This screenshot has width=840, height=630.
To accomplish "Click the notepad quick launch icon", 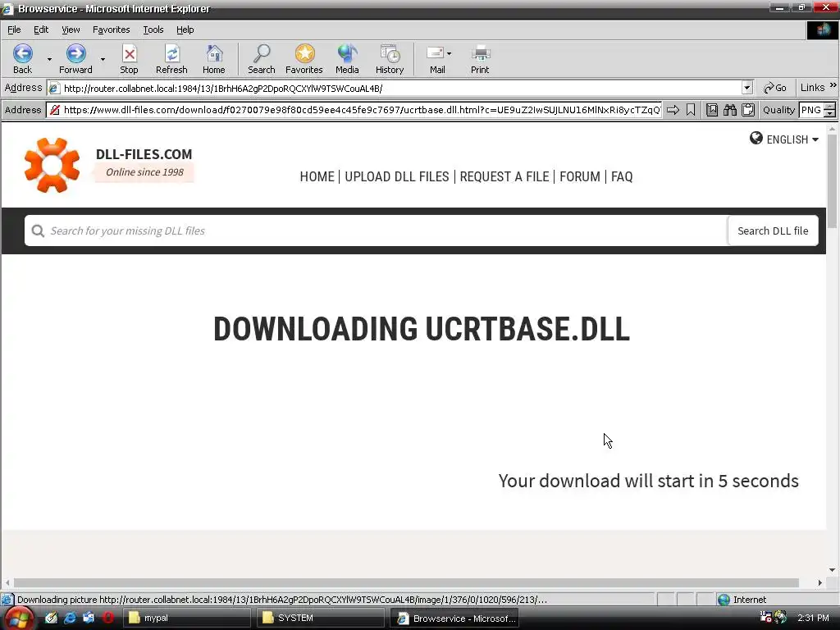I will click(51, 618).
